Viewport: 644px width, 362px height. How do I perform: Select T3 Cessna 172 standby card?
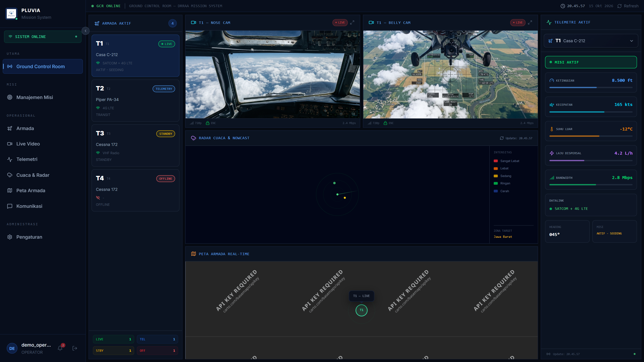click(136, 145)
